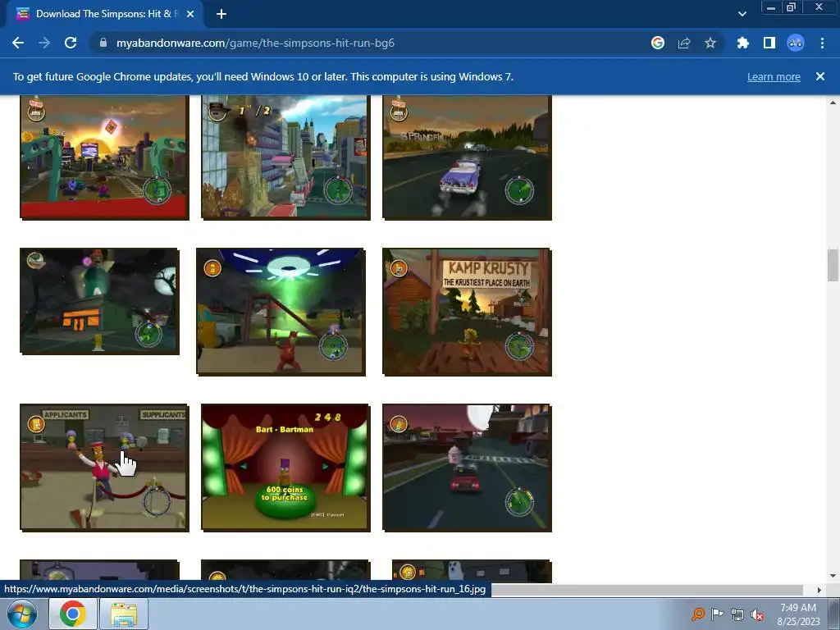Open the UFO green beam screenshot
The width and height of the screenshot is (840, 630).
(281, 312)
